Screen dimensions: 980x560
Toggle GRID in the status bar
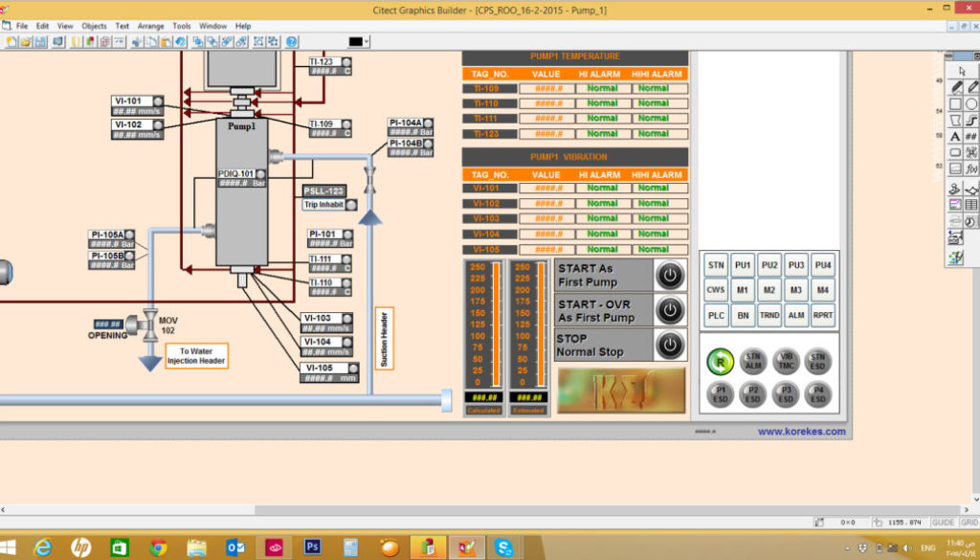coord(969,523)
